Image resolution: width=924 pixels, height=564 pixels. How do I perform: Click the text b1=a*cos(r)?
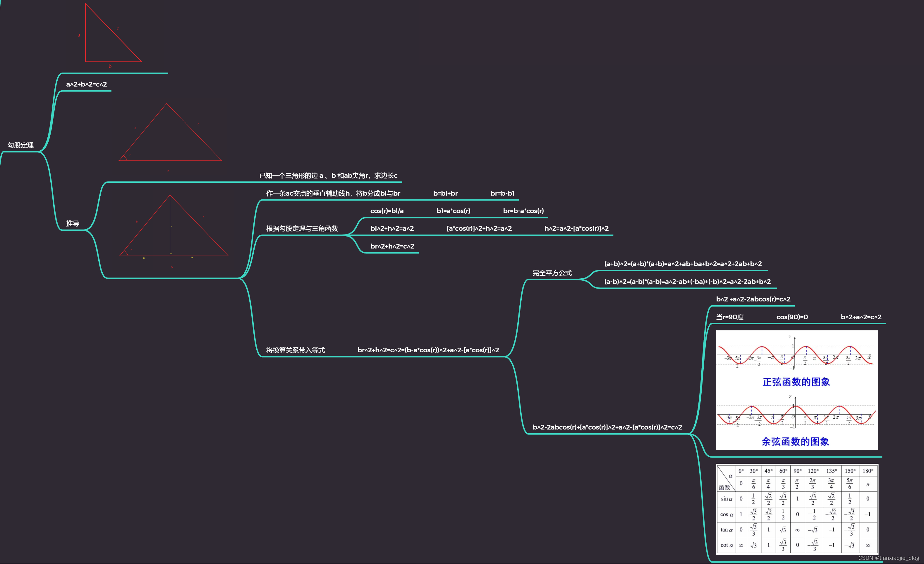pos(454,211)
